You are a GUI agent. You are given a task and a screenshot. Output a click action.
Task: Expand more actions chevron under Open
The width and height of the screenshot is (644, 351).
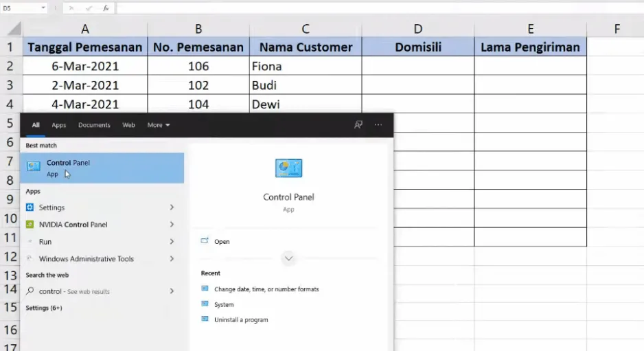coord(289,258)
